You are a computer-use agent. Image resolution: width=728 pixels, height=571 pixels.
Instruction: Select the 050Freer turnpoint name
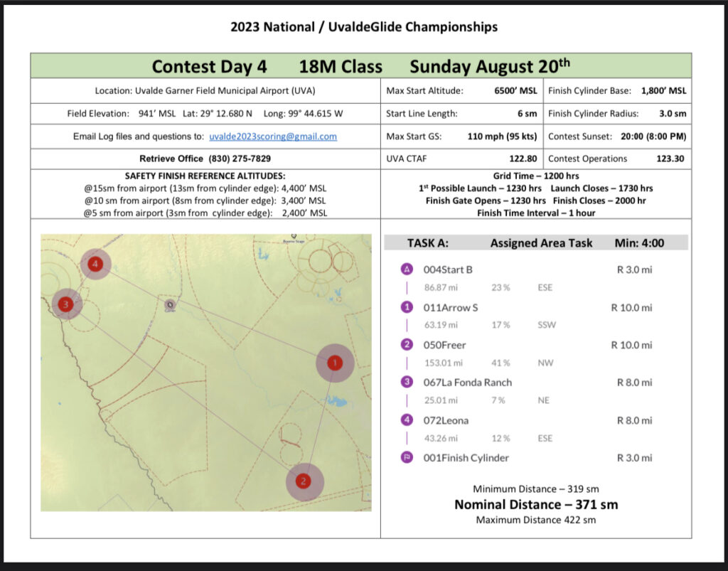444,345
